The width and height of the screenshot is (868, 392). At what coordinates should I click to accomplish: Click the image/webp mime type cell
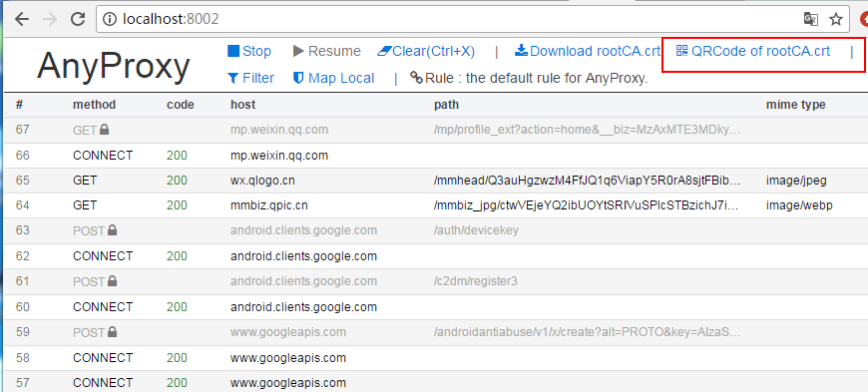coord(799,205)
